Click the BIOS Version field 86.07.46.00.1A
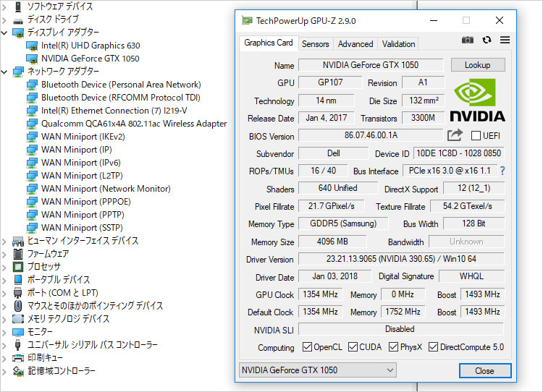 pos(371,135)
